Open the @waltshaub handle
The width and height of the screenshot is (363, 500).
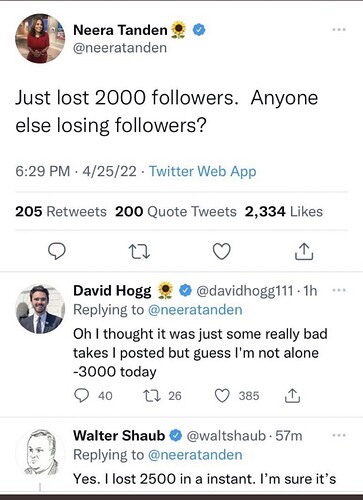point(226,436)
